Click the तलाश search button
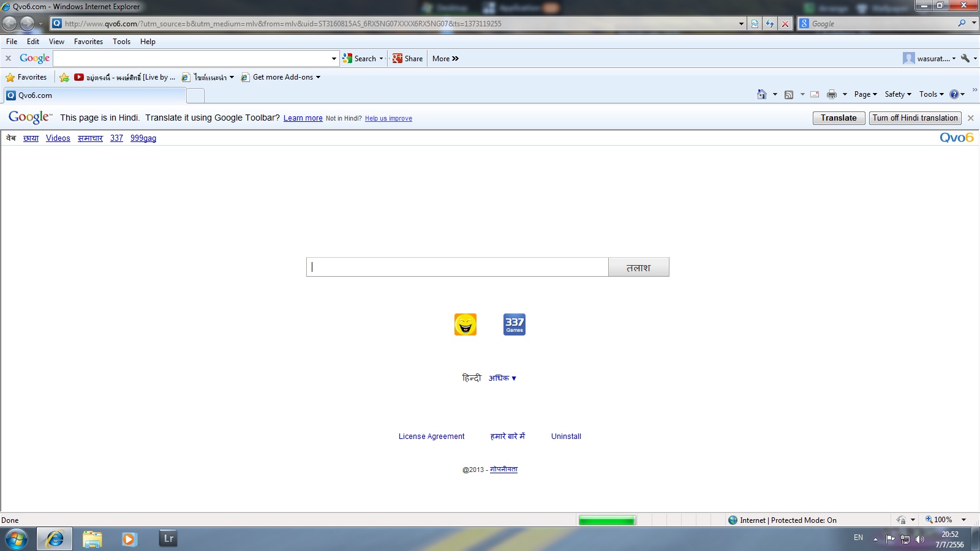The image size is (980, 551). point(638,267)
